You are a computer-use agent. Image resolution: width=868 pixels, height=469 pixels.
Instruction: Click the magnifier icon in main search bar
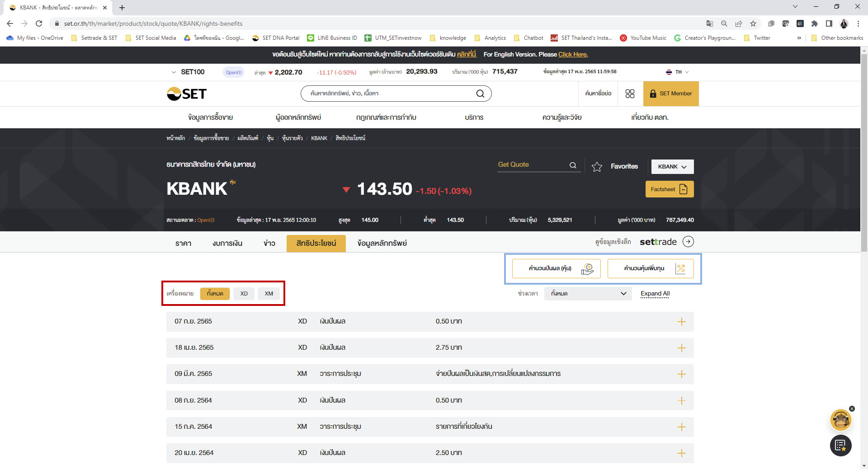[480, 94]
